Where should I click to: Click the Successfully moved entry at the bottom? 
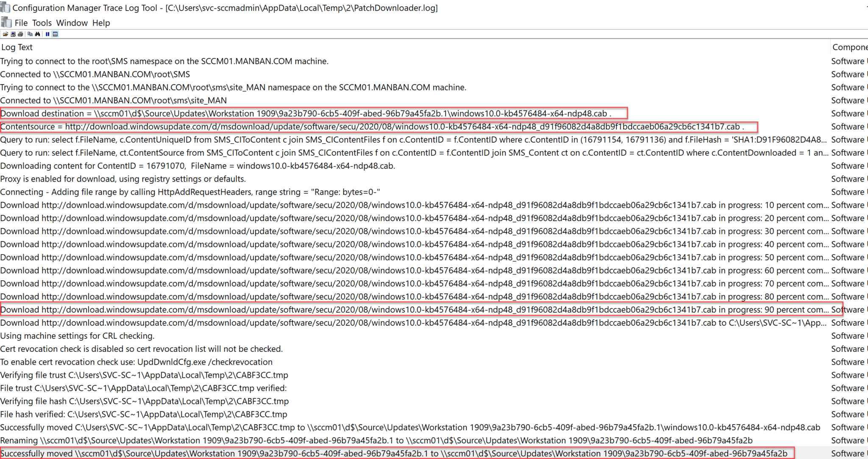(x=297, y=453)
